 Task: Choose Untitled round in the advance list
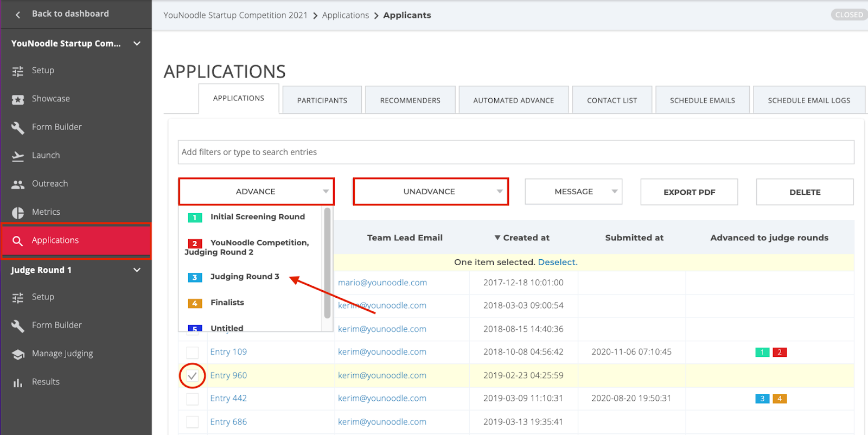[x=227, y=327]
